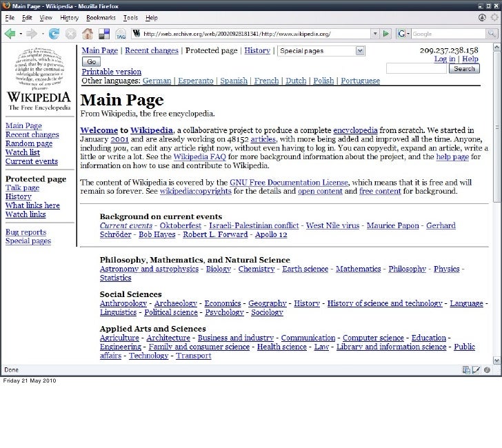Expand the Special pages dropdown list
This screenshot has height=448, width=502.
click(360, 51)
